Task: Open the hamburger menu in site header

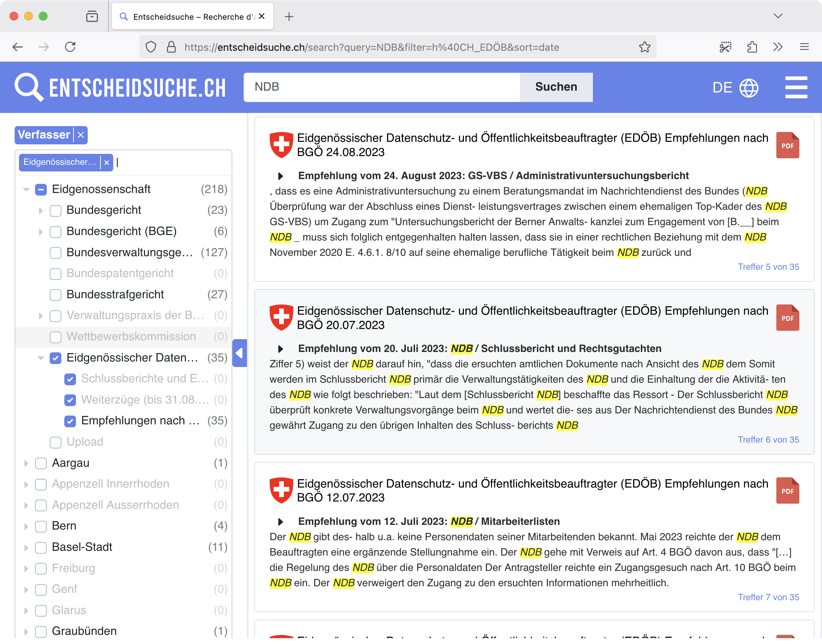Action: coord(796,87)
